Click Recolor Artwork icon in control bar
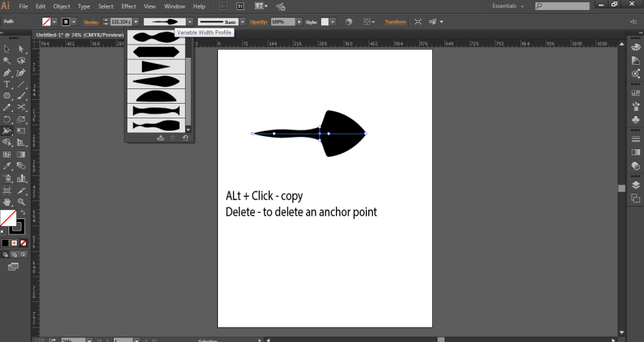Viewport: 644px width, 342px height. [348, 22]
